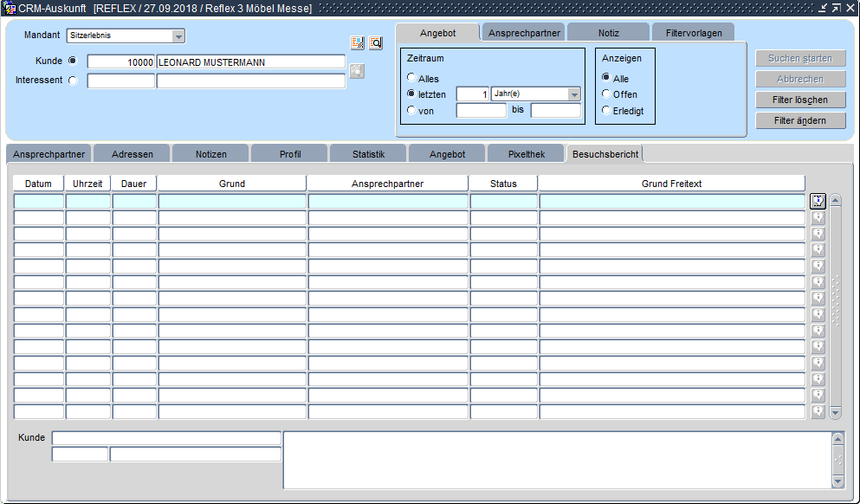Select the Offen display option
860x504 pixels.
606,94
